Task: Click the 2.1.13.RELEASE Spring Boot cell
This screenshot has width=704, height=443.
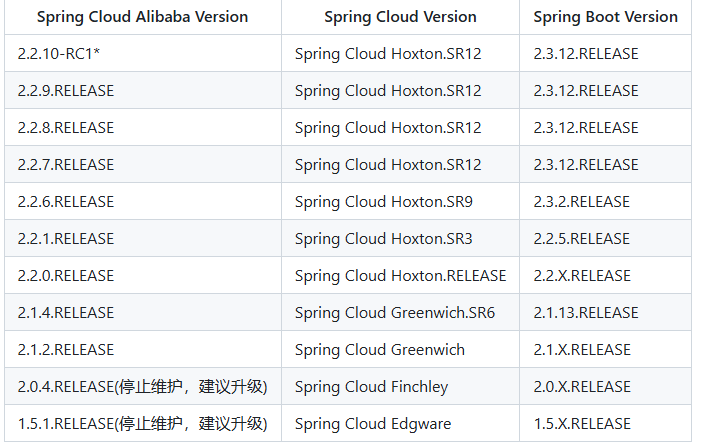Action: 585,313
